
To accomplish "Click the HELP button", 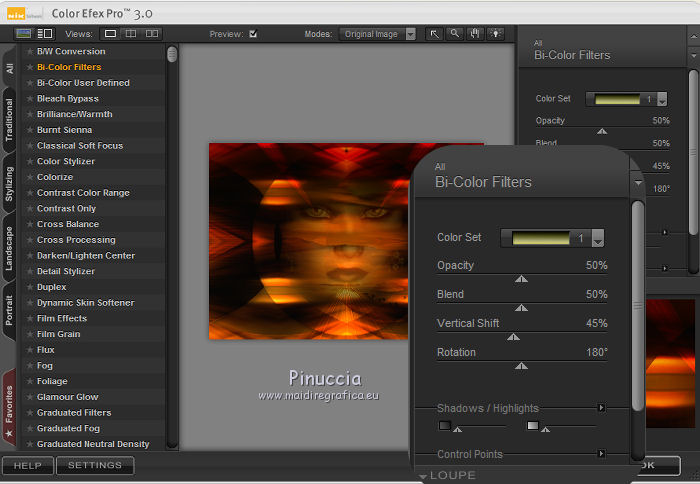I will point(27,465).
